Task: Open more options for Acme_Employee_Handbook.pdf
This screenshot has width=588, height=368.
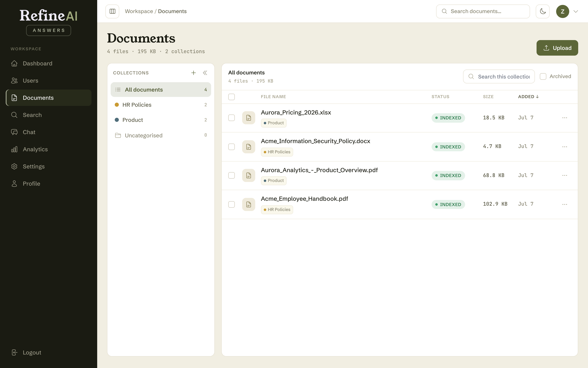Action: pos(565,204)
